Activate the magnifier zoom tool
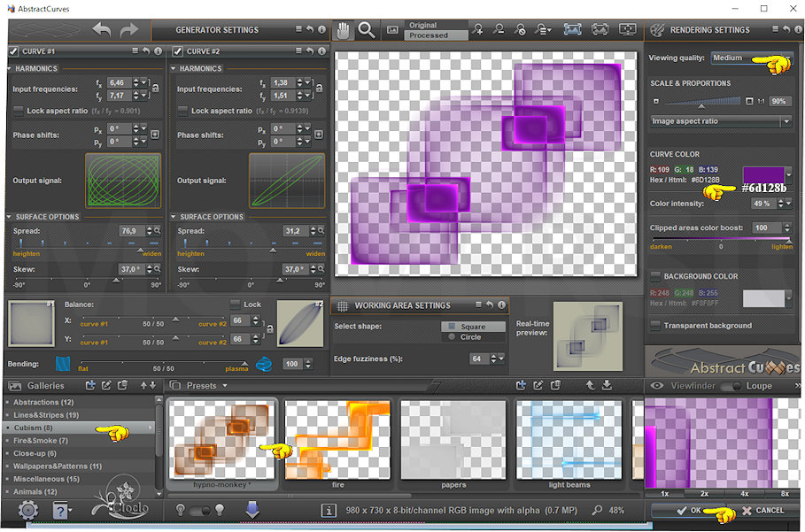This screenshot has width=805, height=532. pyautogui.click(x=366, y=29)
